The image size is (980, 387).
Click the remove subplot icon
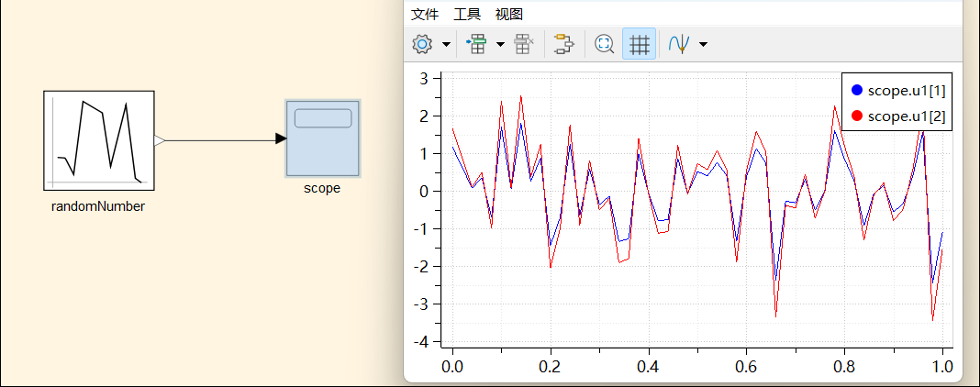(x=524, y=44)
